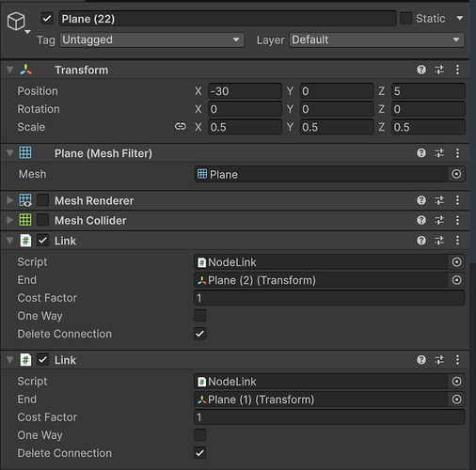Click the Plane (22) name field
The width and height of the screenshot is (476, 470).
coord(228,19)
